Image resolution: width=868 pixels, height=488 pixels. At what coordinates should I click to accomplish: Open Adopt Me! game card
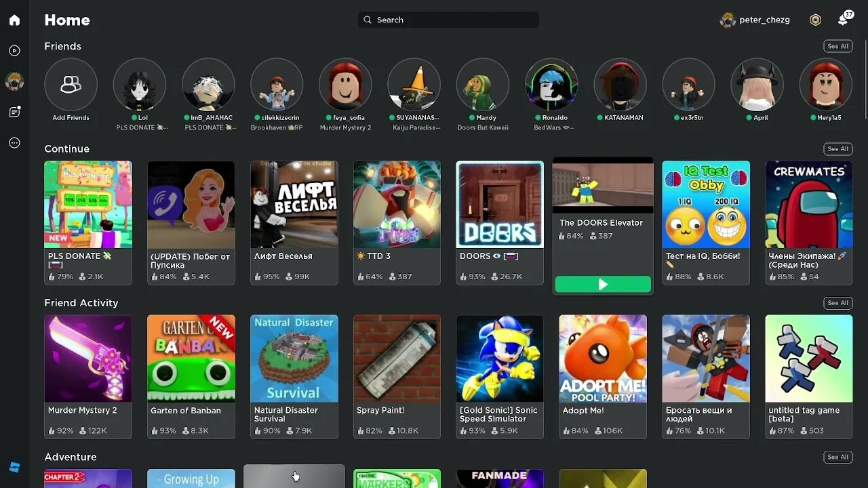click(603, 376)
